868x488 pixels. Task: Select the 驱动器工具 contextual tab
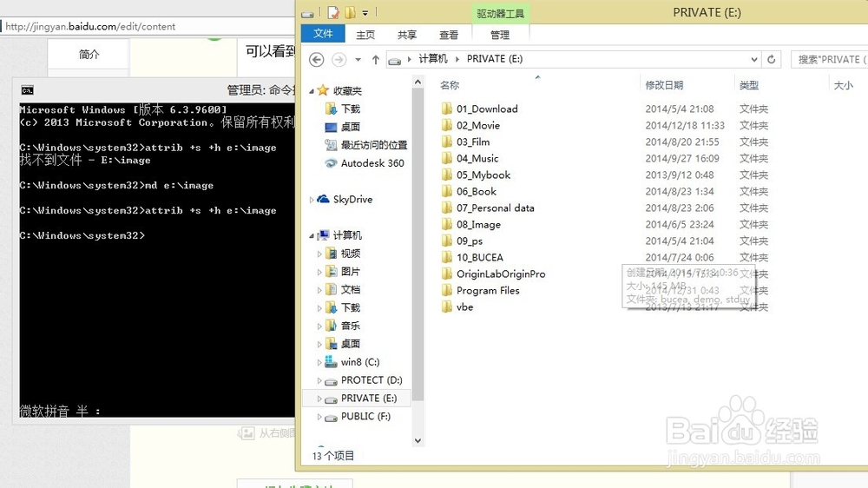501,13
